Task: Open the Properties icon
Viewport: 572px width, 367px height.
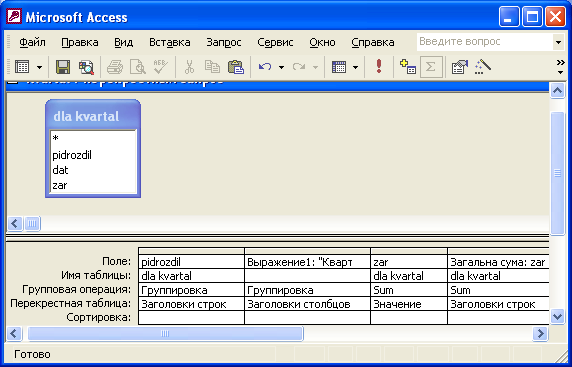Action: click(x=460, y=67)
